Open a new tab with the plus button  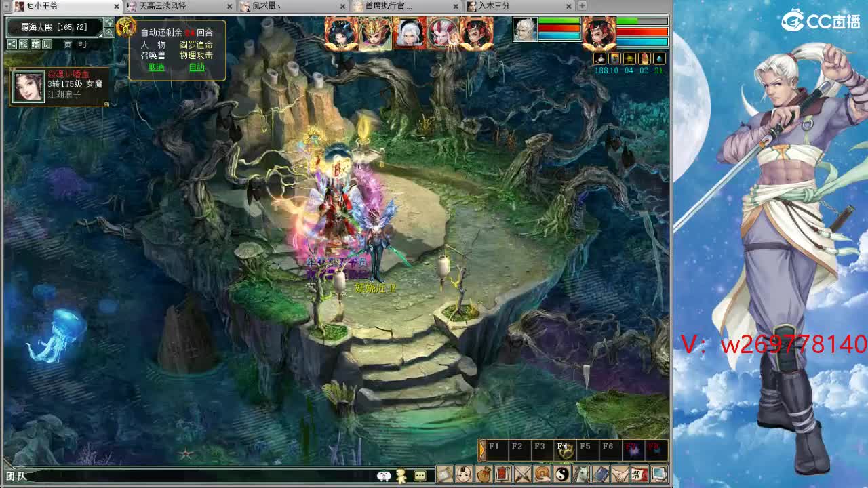[x=582, y=6]
